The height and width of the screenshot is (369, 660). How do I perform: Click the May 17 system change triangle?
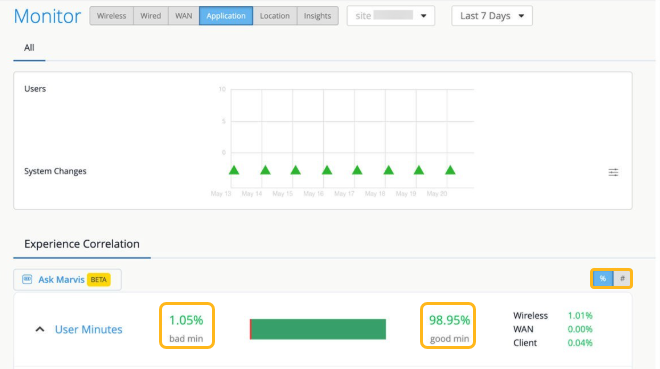(x=357, y=170)
